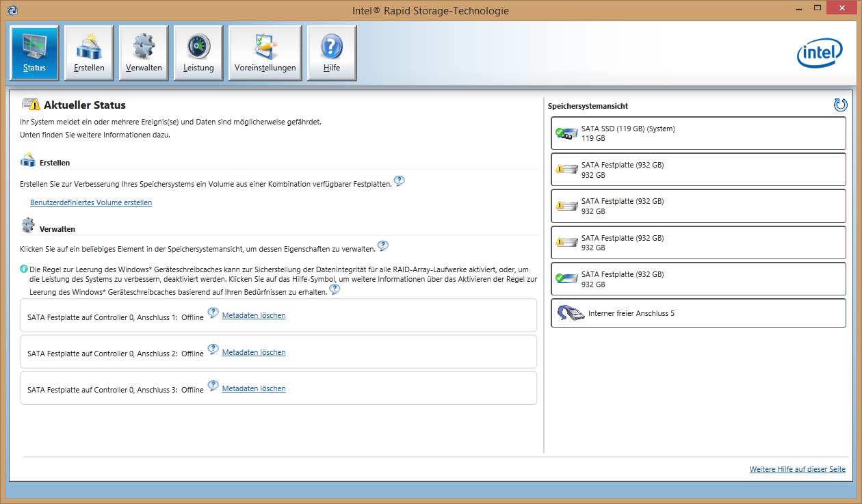Click the Aktueller Status heading
The width and height of the screenshot is (862, 504).
pos(85,105)
